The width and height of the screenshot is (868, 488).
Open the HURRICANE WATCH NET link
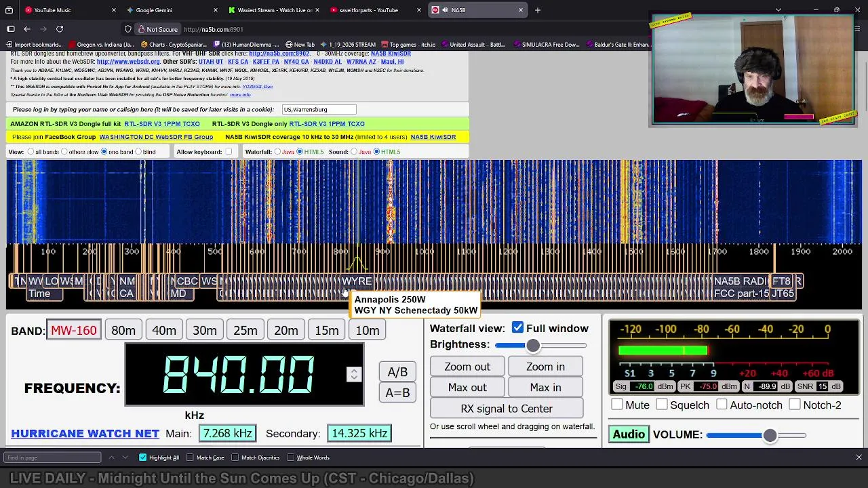[85, 433]
